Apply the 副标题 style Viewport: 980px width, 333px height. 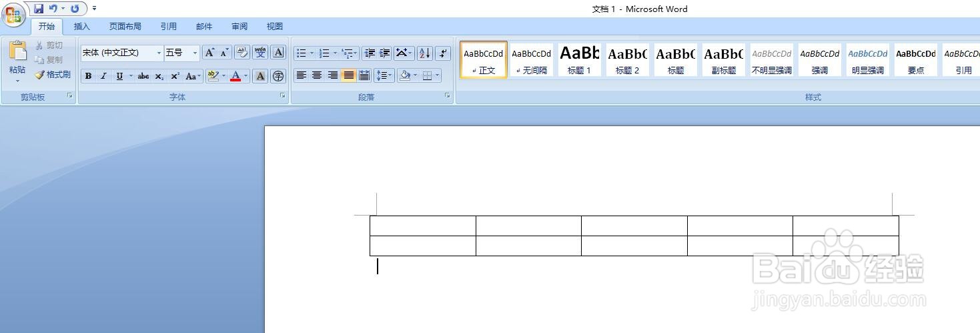(724, 59)
